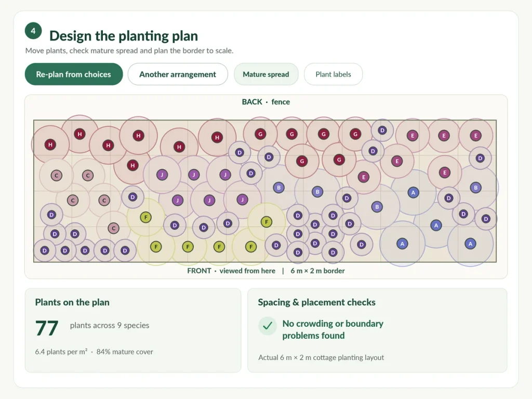Select the rightmost J plant marker
Screen dimensions: 532x399
click(x=242, y=199)
